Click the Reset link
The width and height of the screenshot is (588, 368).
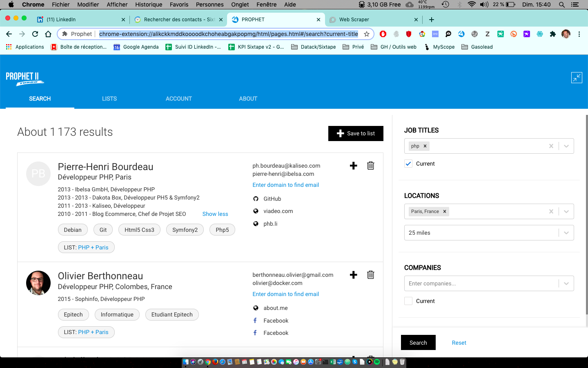(459, 343)
